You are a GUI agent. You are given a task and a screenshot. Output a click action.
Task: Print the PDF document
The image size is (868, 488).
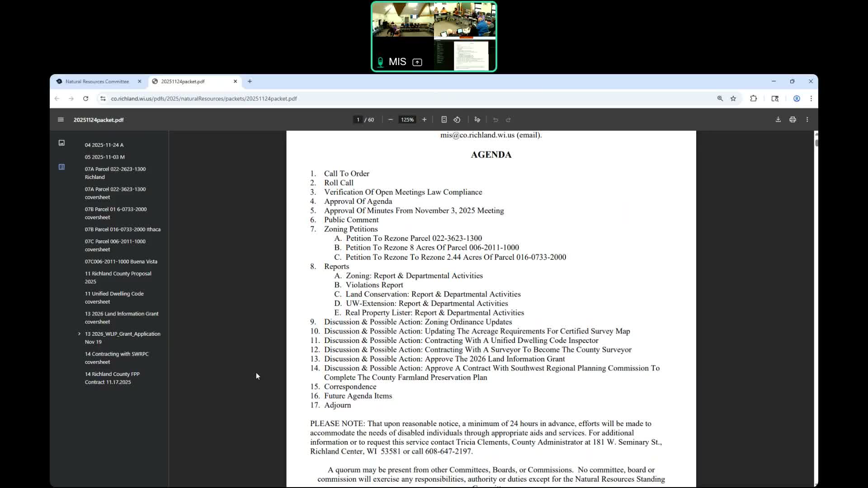(793, 120)
